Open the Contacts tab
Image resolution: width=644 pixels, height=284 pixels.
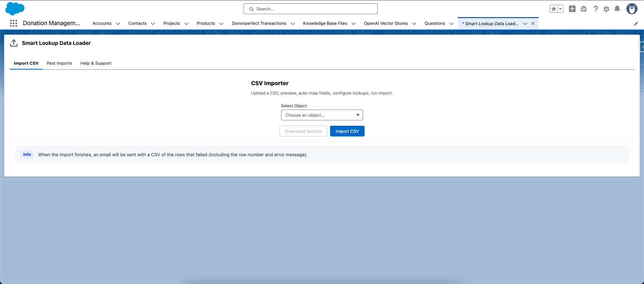138,23
